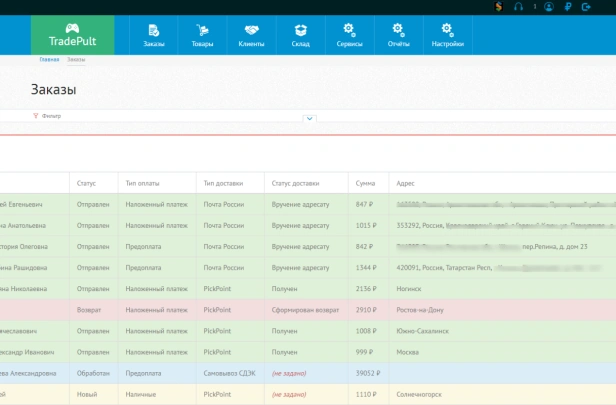Click the Тип доставки column header
The width and height of the screenshot is (616, 405).
(x=223, y=183)
